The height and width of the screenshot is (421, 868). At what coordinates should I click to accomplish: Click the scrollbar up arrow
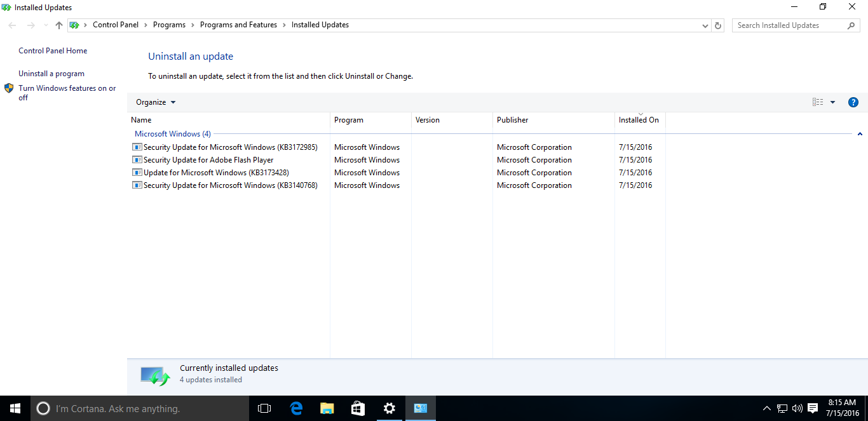(x=860, y=134)
